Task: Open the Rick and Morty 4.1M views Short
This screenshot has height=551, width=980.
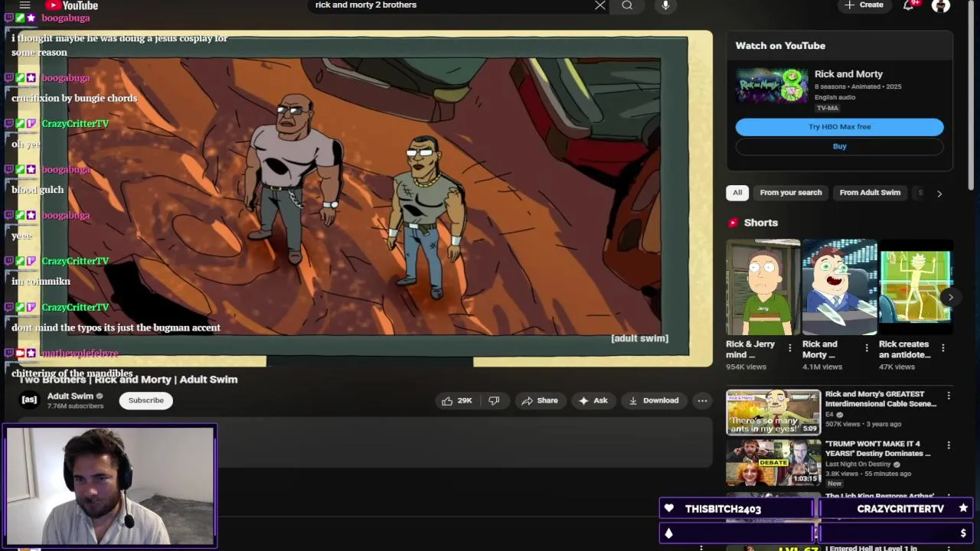Action: 839,287
